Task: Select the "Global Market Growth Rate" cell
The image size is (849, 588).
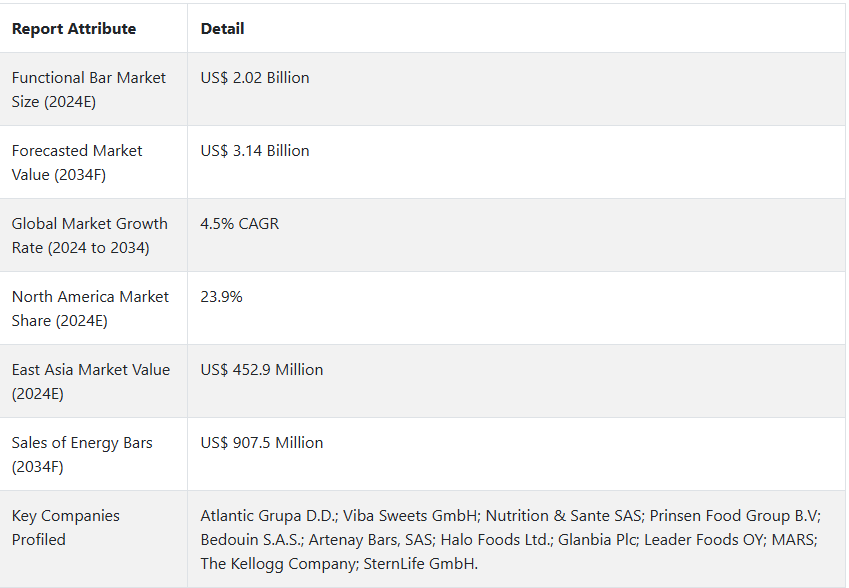Action: 90,235
